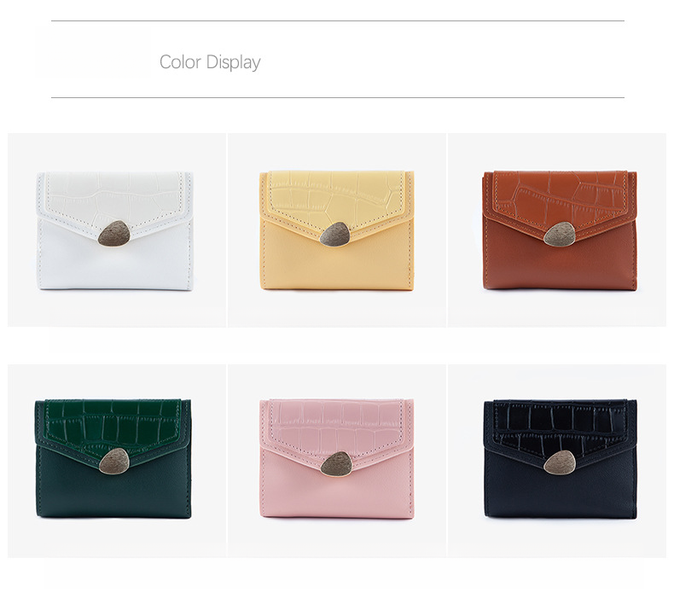Select the yellow wallet image
Image resolution: width=674 pixels, height=616 pixels.
click(x=336, y=230)
